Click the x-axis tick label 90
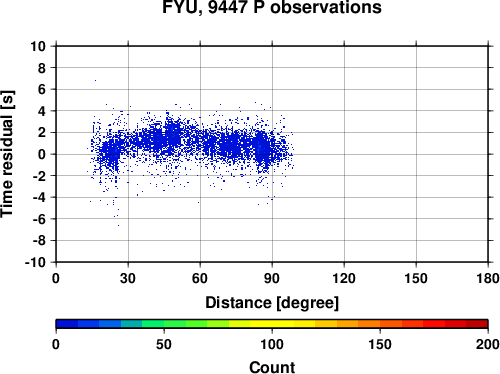Screen dimensions: 500x374 coord(272,278)
